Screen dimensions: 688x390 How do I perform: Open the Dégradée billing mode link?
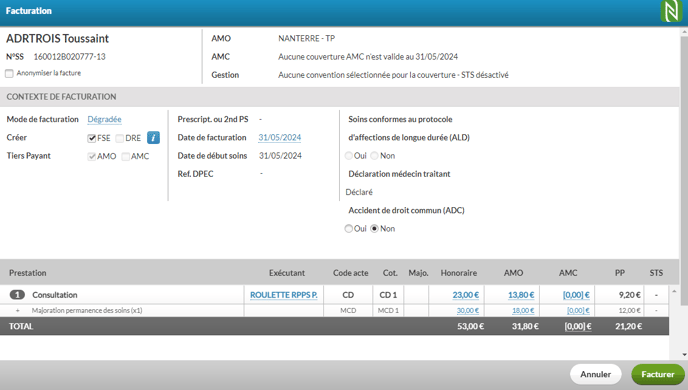[104, 119]
